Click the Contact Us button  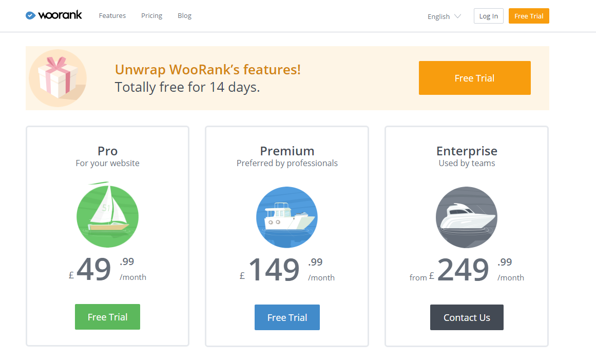(467, 317)
